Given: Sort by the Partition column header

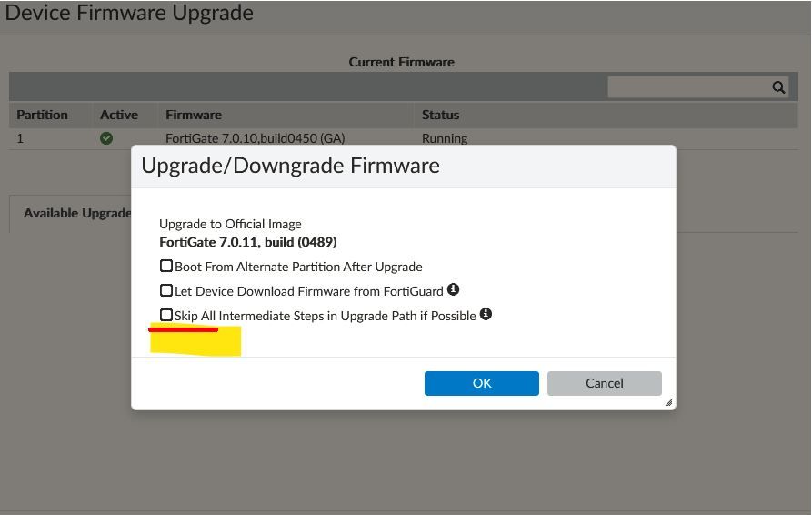Looking at the screenshot, I should (x=42, y=115).
